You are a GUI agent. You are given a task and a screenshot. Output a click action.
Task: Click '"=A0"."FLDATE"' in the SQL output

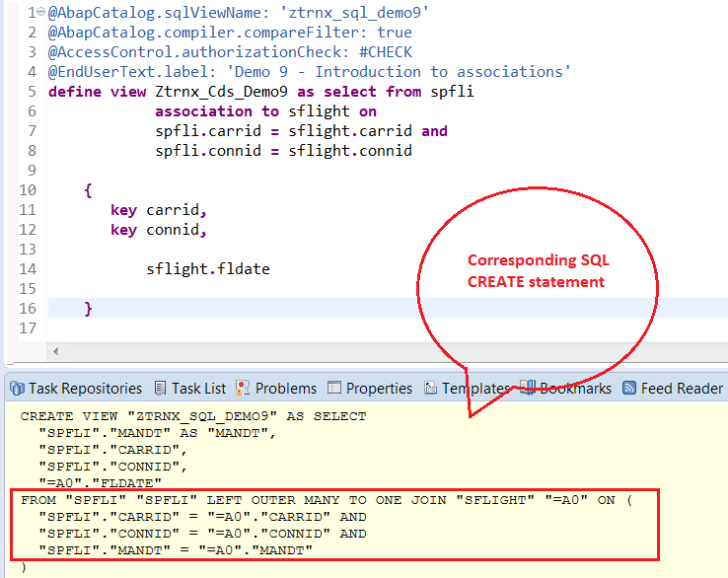tap(100, 483)
